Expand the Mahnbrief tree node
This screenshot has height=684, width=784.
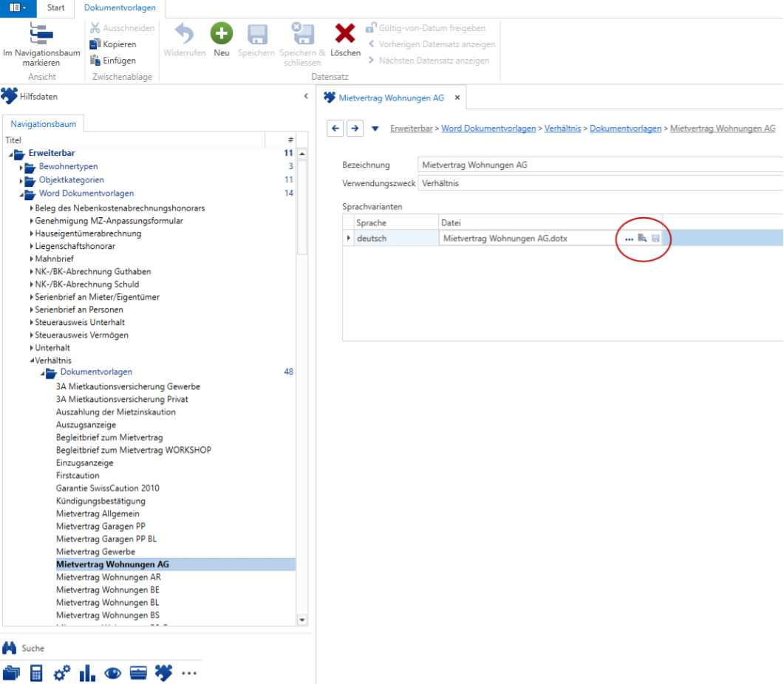pos(32,259)
